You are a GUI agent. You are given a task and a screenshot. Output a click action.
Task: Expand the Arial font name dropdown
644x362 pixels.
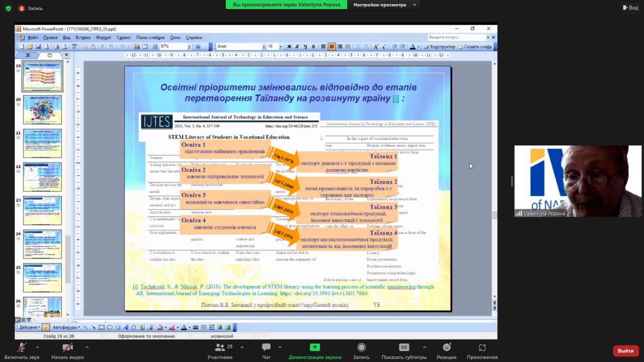point(264,47)
